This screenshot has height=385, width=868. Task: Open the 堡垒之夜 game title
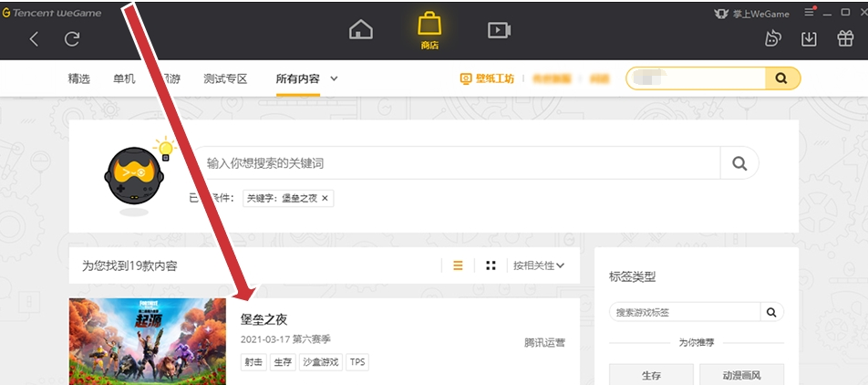(264, 319)
